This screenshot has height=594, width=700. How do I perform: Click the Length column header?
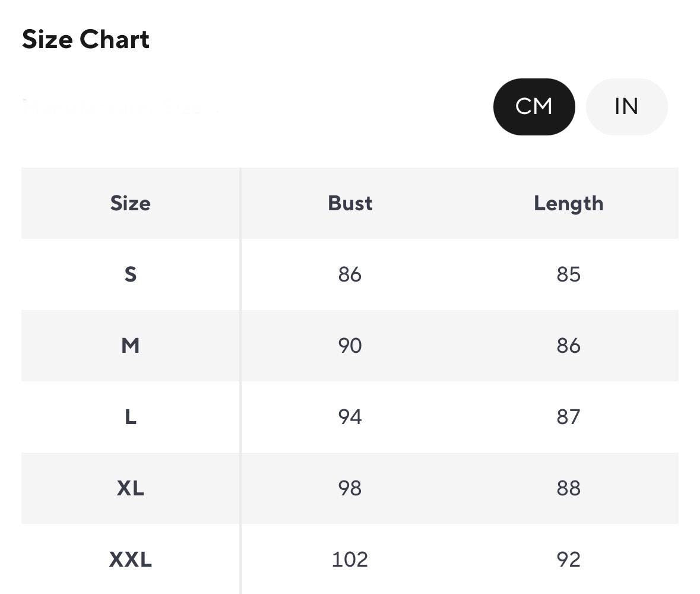(x=568, y=203)
